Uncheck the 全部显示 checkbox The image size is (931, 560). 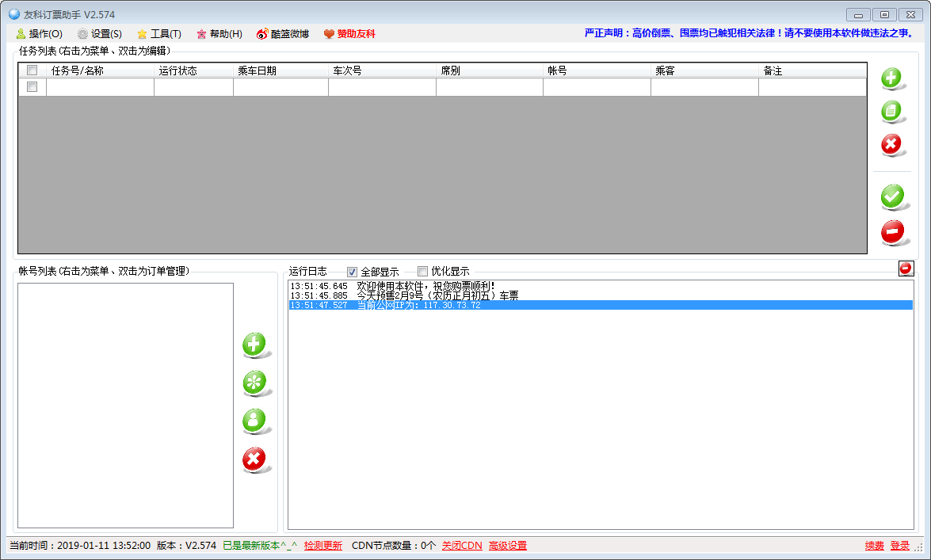point(352,272)
